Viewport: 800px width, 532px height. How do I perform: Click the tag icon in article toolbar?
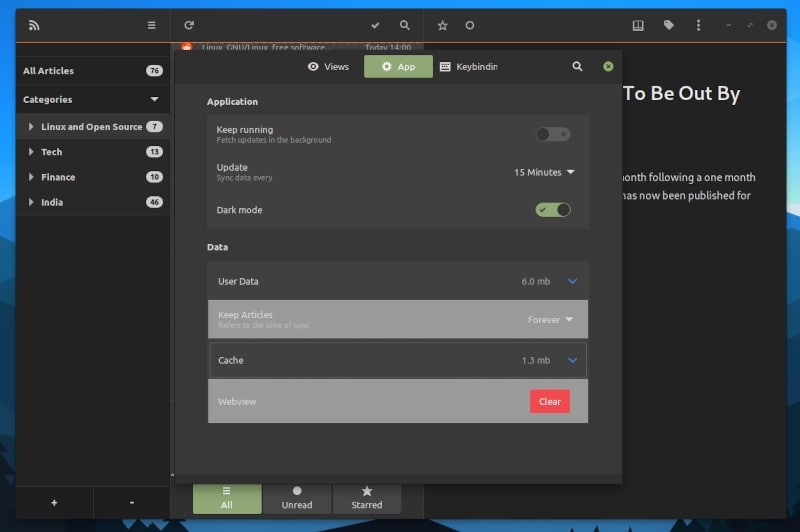[x=669, y=25]
